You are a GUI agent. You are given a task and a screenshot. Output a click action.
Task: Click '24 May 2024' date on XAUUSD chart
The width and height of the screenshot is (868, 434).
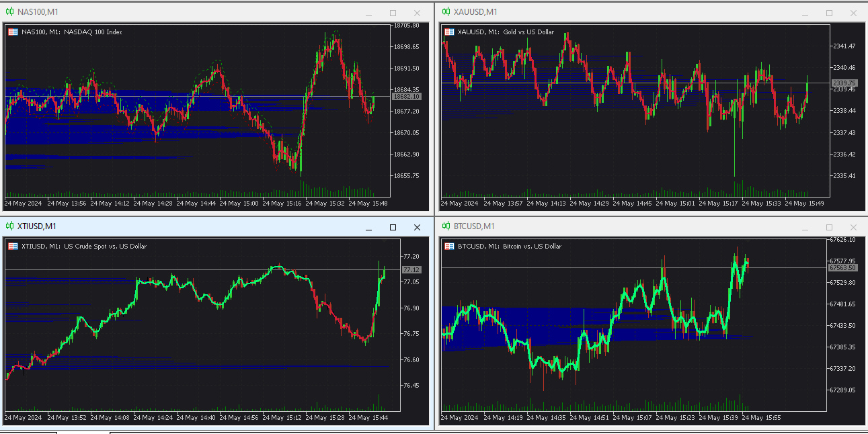point(460,203)
